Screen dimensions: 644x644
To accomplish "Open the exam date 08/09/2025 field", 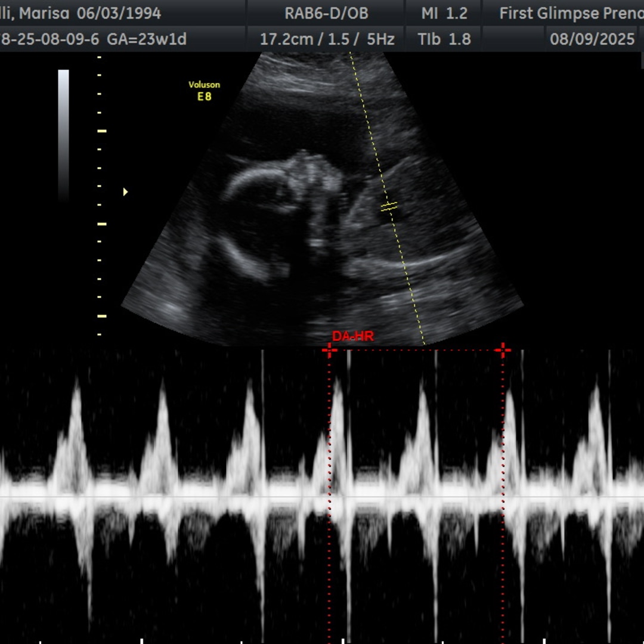I will pyautogui.click(x=592, y=39).
